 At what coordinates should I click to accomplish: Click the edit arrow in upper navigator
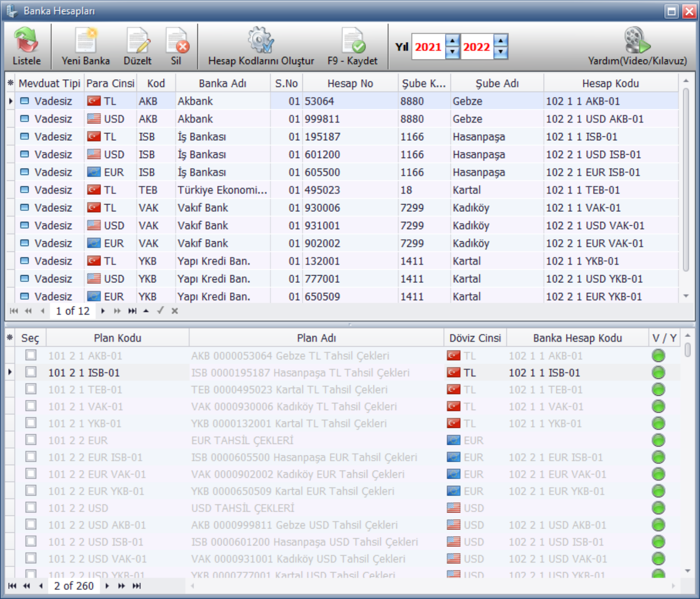pyautogui.click(x=146, y=311)
